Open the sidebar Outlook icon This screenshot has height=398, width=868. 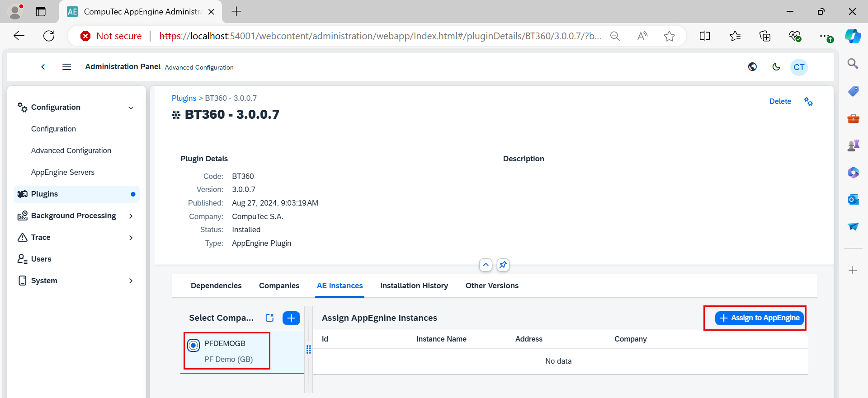pos(853,199)
